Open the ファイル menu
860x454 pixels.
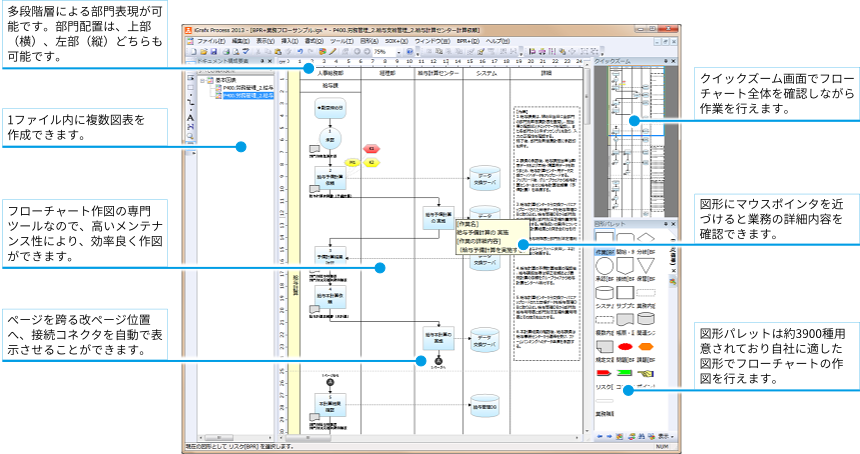211,41
